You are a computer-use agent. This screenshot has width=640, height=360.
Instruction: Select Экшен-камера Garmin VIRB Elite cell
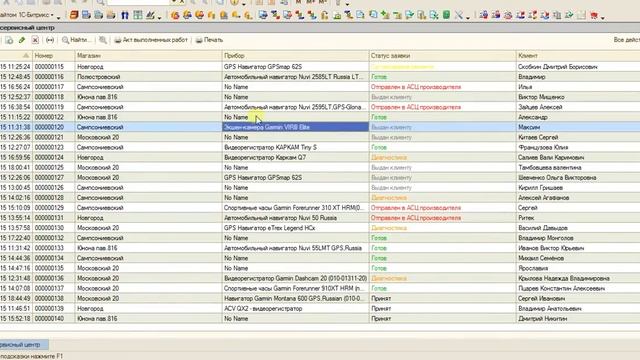(x=296, y=127)
